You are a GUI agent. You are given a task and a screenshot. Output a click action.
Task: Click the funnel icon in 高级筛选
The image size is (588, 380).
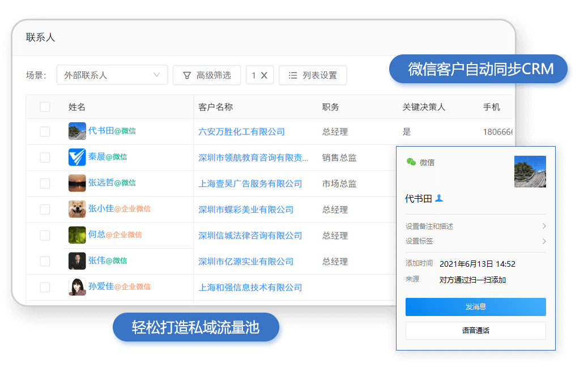click(187, 75)
